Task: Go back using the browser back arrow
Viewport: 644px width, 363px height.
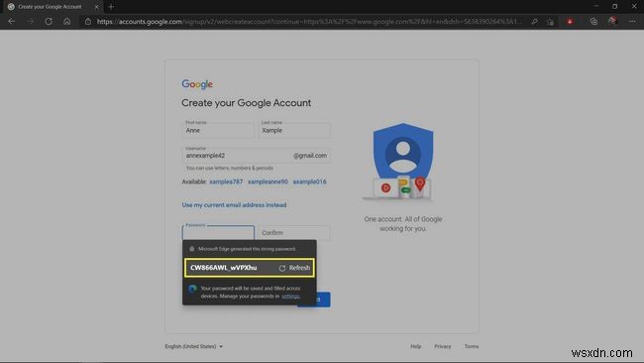Action: coord(12,22)
